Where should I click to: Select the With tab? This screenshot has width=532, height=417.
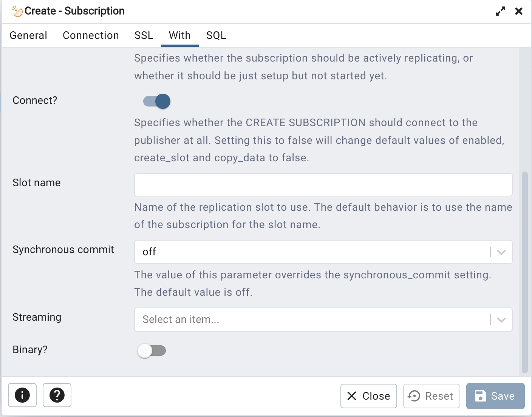[180, 36]
